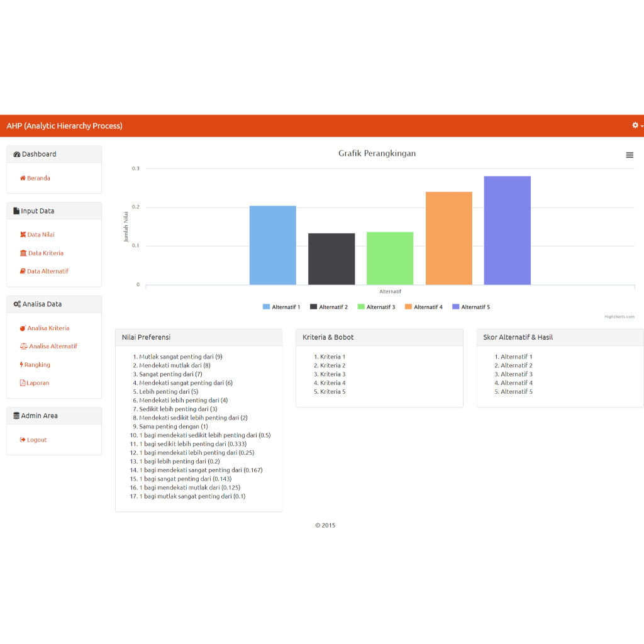Open the settings gear dropdown in navbar

pos(635,125)
